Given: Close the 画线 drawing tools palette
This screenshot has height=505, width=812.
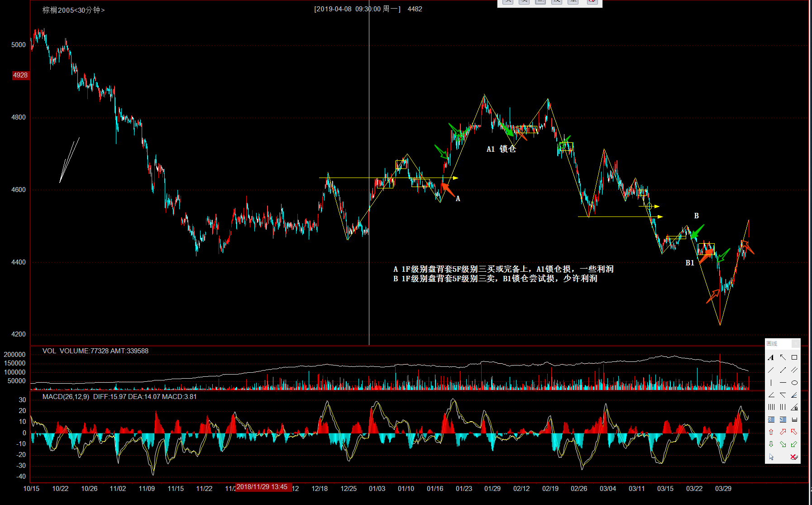Looking at the screenshot, I should (796, 344).
